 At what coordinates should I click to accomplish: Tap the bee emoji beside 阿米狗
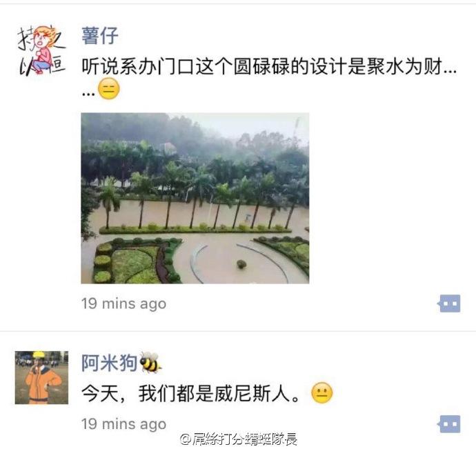pos(150,363)
